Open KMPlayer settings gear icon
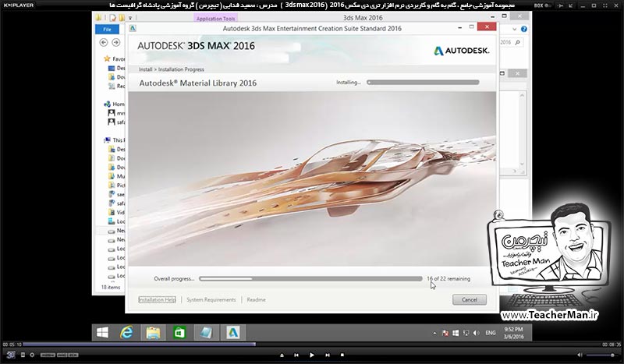The height and width of the screenshot is (364, 624). pos(32,355)
